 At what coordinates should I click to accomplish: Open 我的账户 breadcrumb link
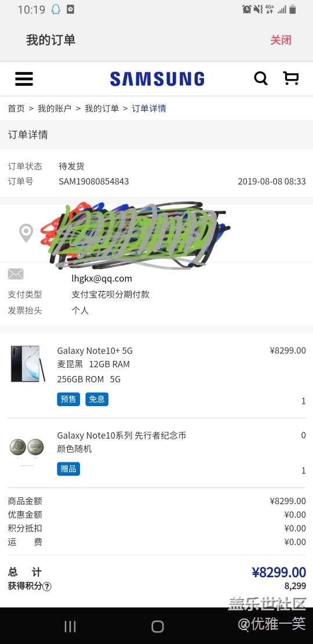[x=54, y=108]
